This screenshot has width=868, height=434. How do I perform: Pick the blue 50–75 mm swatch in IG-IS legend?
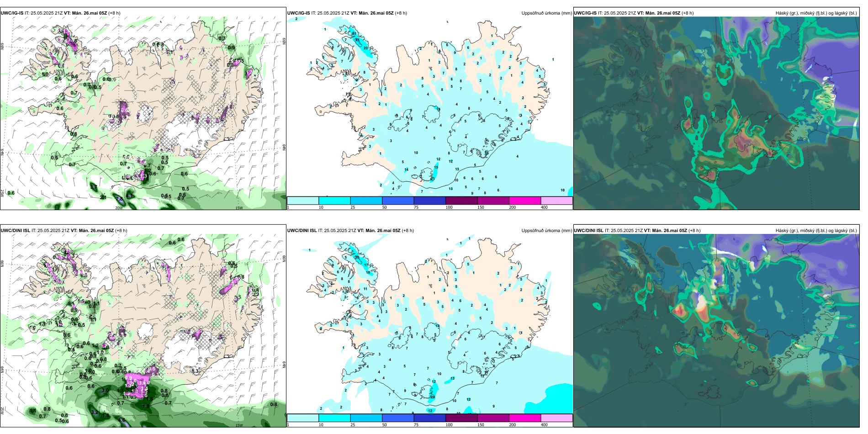pyautogui.click(x=398, y=201)
